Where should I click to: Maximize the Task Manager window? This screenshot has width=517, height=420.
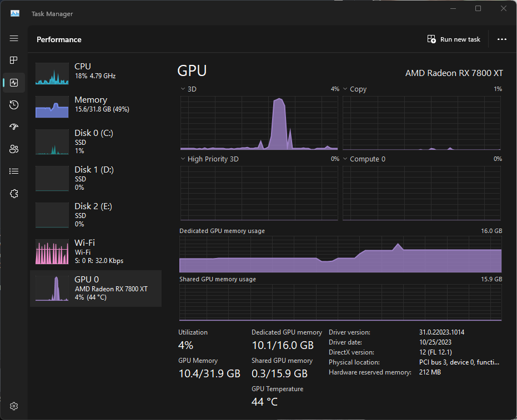point(478,8)
